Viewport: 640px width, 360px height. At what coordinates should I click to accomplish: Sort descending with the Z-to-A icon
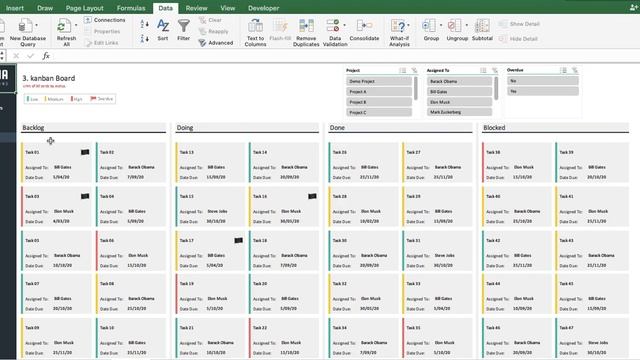point(144,39)
